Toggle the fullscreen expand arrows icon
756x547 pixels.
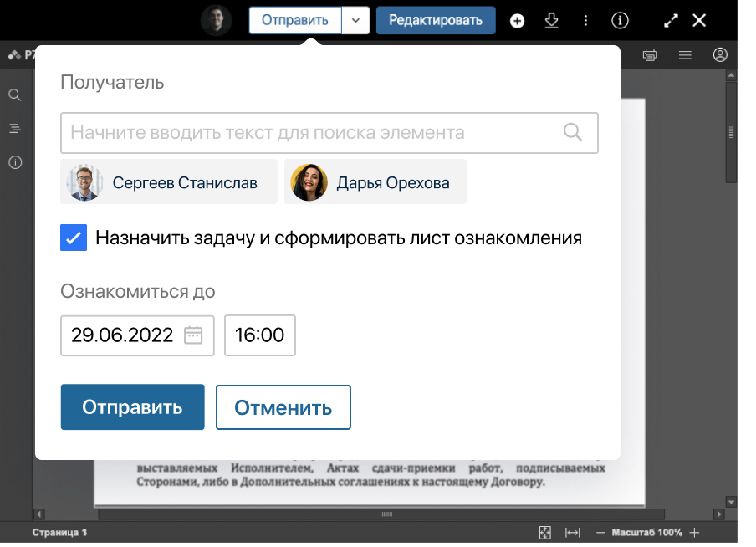[x=671, y=20]
